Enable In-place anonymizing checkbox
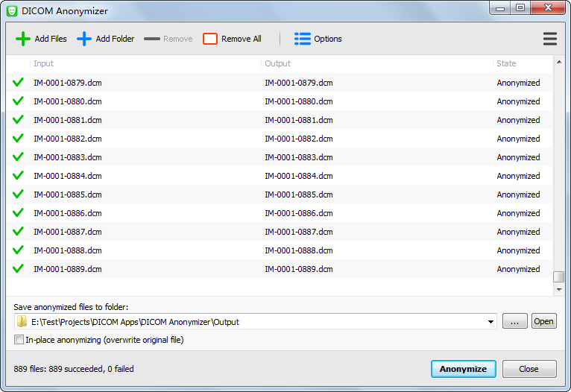The image size is (571, 392). click(x=19, y=340)
